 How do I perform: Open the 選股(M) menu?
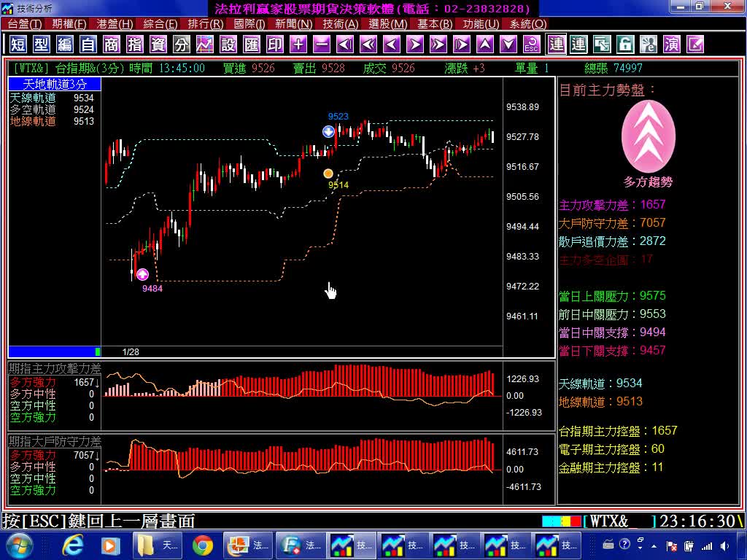point(388,24)
